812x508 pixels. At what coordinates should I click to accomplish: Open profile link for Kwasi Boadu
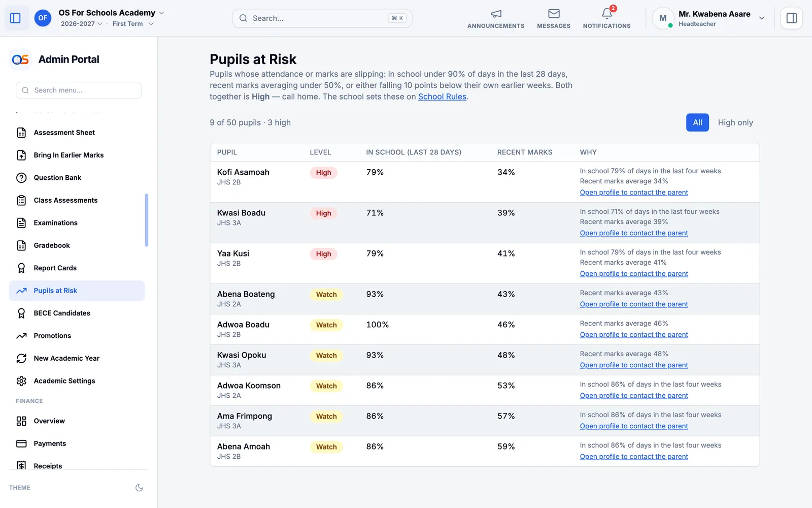point(634,233)
